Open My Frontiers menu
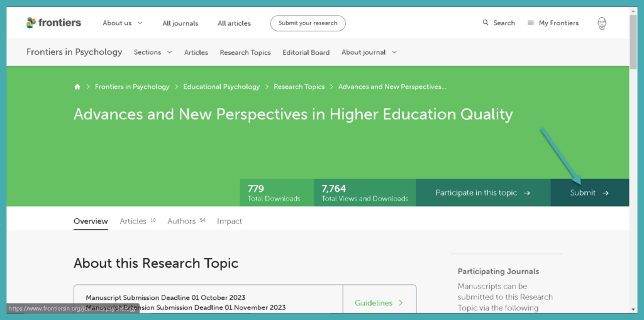 click(x=553, y=23)
